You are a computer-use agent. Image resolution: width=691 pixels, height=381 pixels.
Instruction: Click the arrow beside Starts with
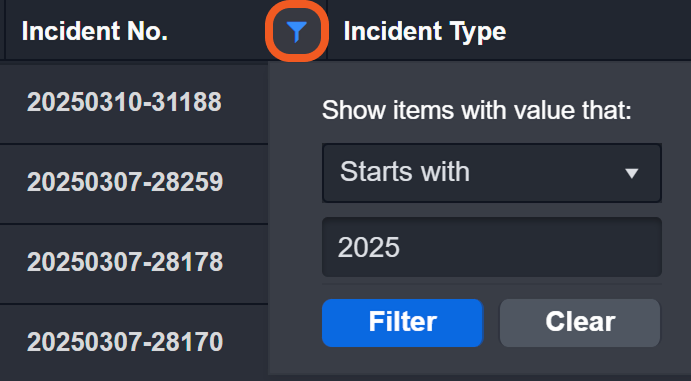pos(632,173)
